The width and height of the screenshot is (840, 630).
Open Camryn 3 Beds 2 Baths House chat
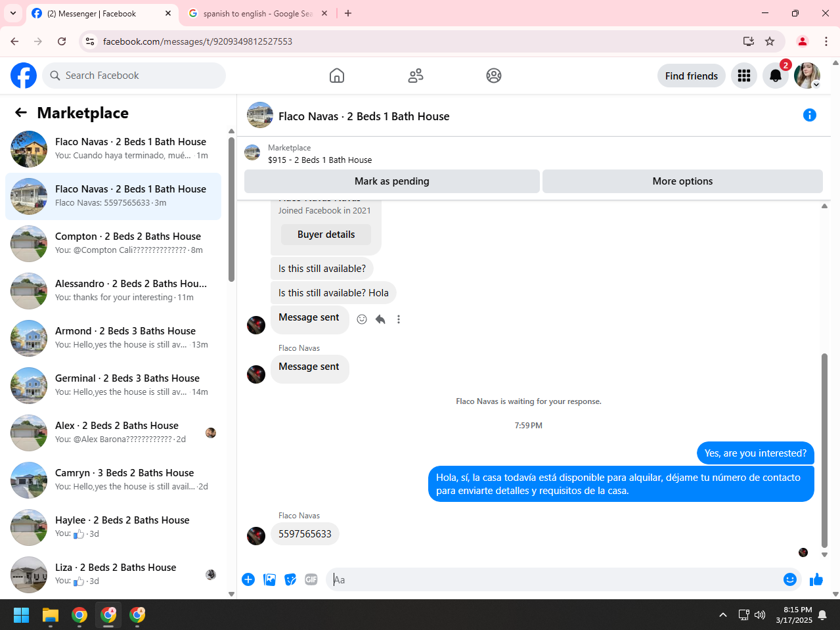pyautogui.click(x=113, y=480)
